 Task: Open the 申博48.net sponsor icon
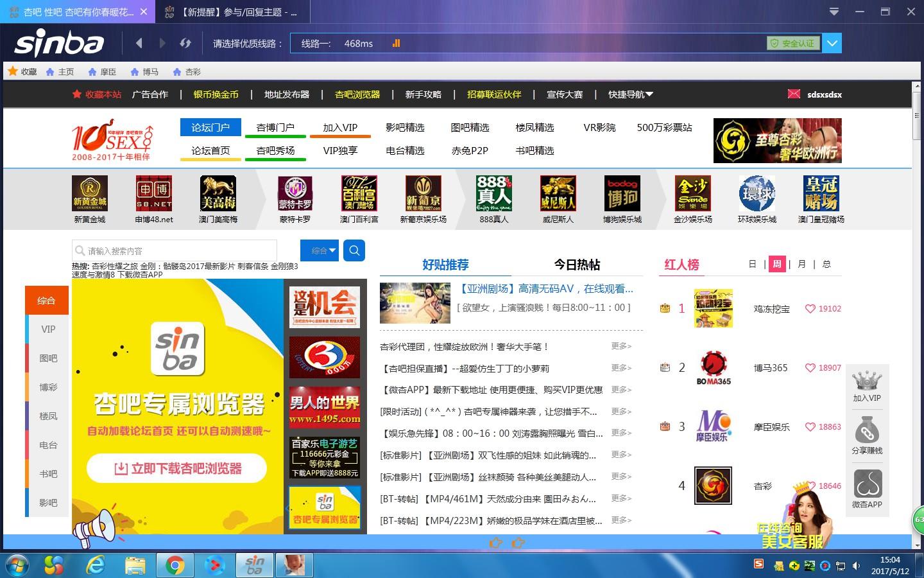coord(154,193)
